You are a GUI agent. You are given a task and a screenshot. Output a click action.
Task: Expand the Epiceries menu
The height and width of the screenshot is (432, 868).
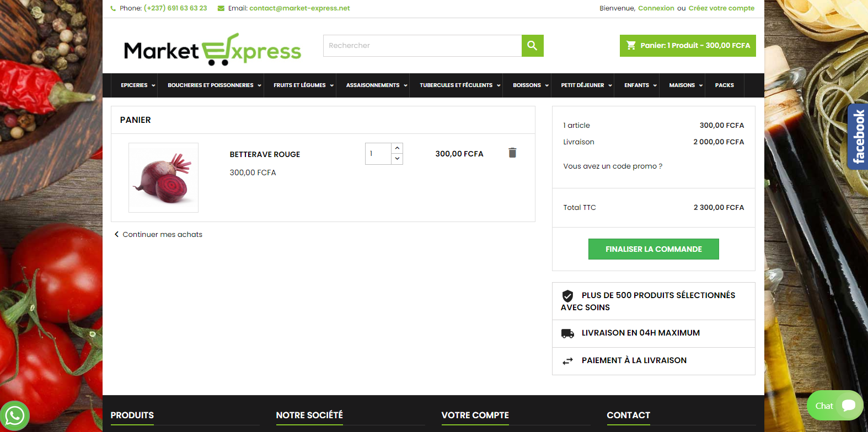138,85
